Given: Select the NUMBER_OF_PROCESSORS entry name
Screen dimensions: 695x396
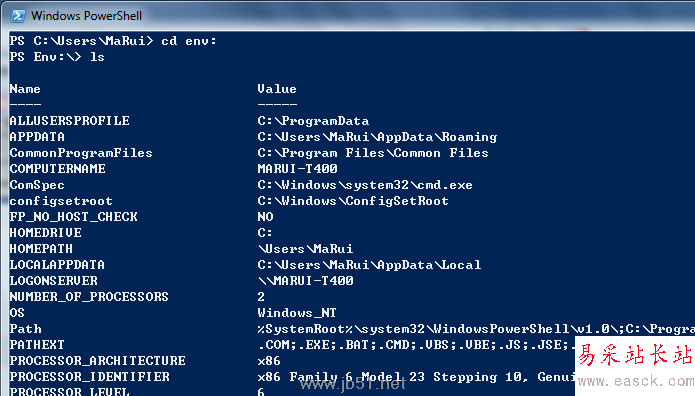Looking at the screenshot, I should pos(89,297).
